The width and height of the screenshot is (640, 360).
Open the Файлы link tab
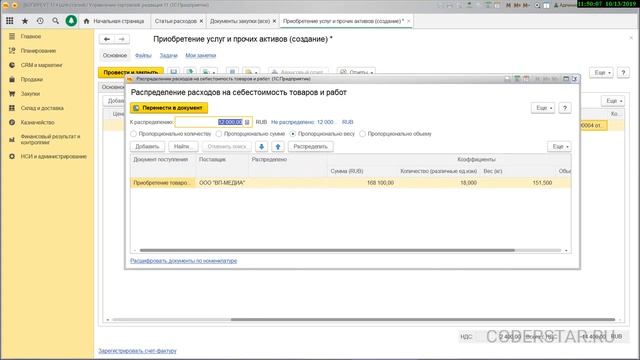coord(143,56)
